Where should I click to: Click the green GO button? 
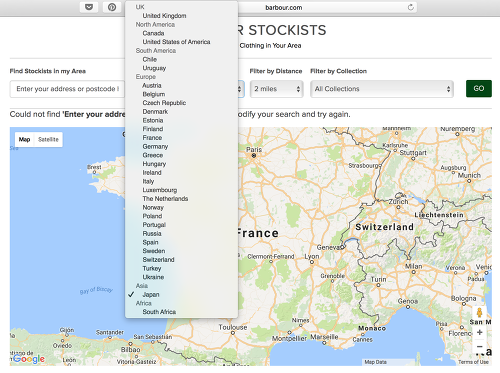coord(479,88)
